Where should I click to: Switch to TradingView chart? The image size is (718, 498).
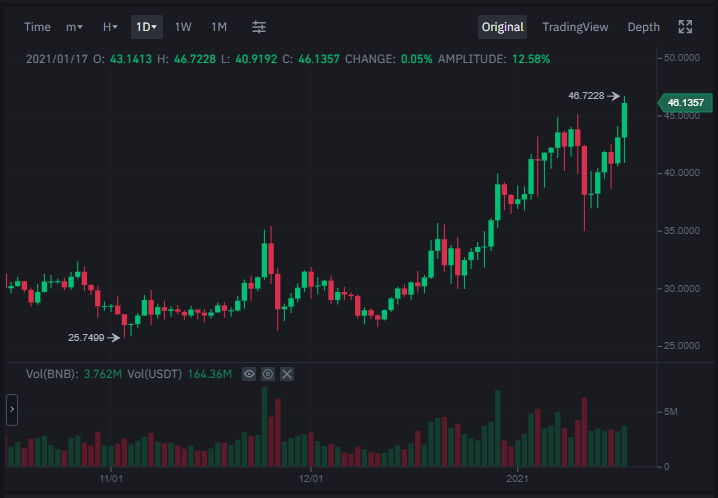575,27
